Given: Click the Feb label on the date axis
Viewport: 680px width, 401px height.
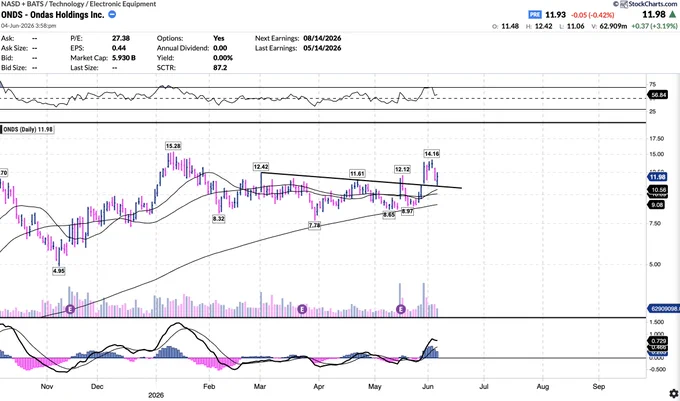Looking at the screenshot, I should 209,386.
